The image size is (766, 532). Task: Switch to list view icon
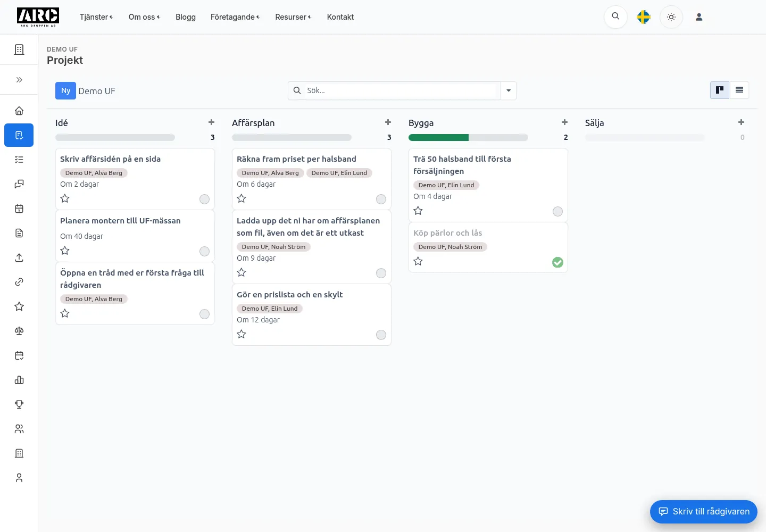(x=739, y=90)
